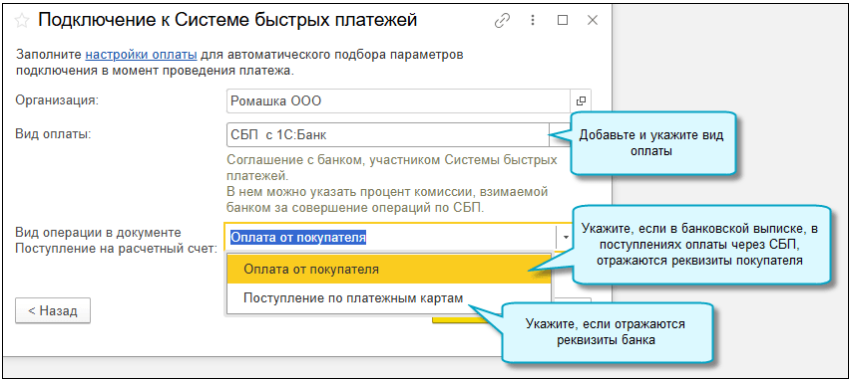This screenshot has height=383, width=853.
Task: Choose Поступление по платежным картам option
Action: (x=389, y=298)
